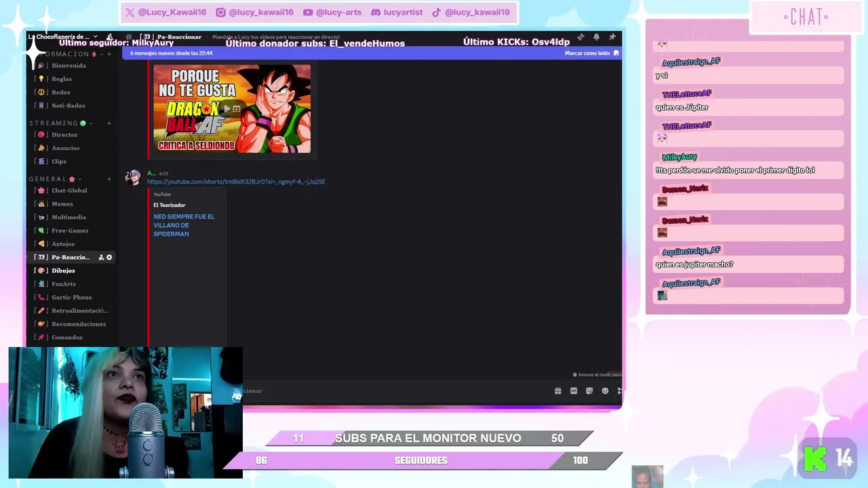
Task: Click MilkyAury username in stream chat
Action: 679,157
